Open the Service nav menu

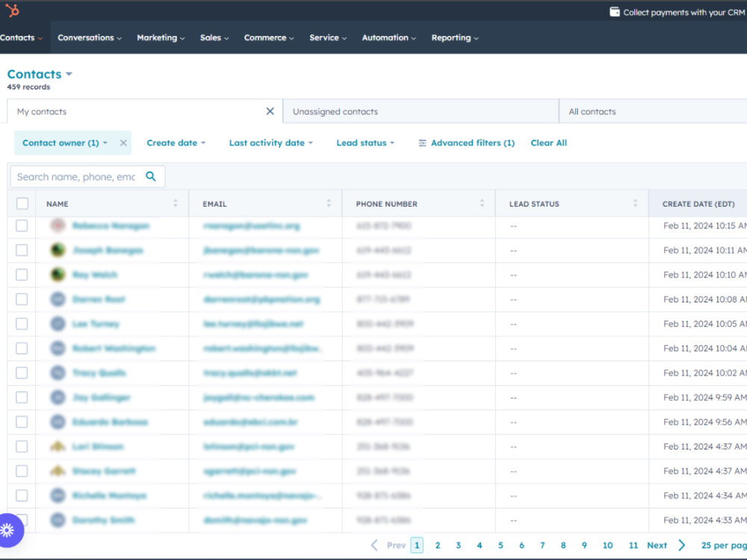pos(328,37)
